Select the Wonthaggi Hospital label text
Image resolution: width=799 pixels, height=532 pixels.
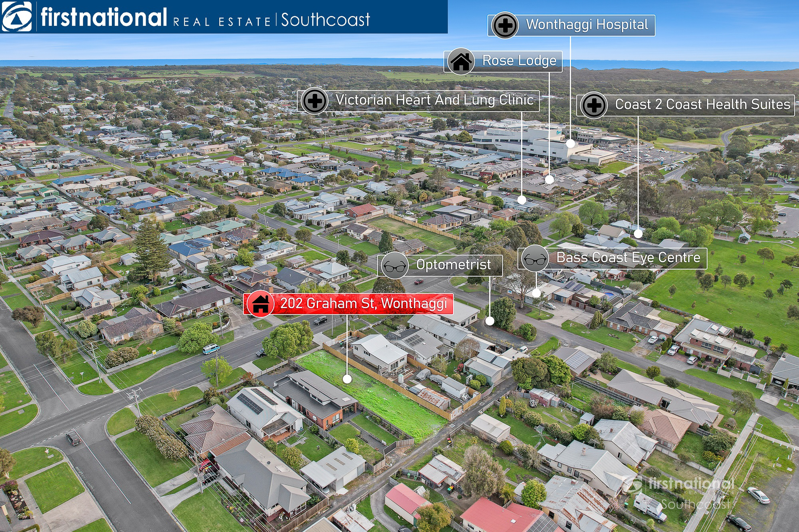point(587,25)
